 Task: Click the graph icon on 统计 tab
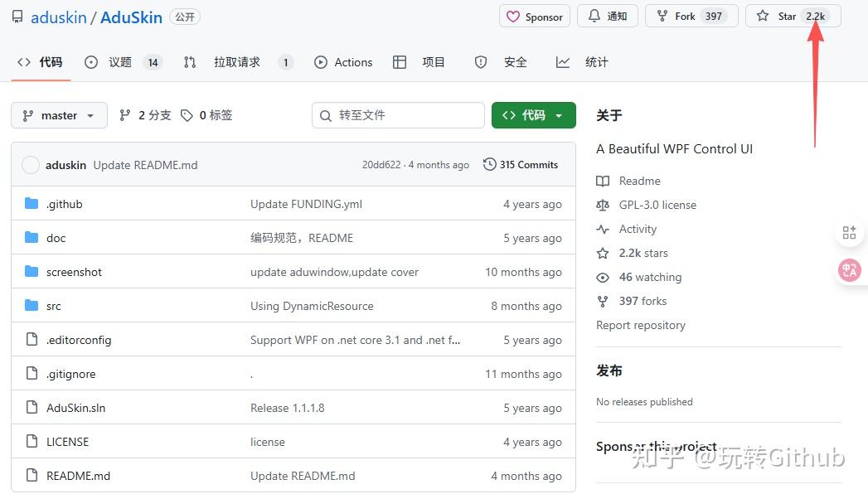click(x=563, y=61)
